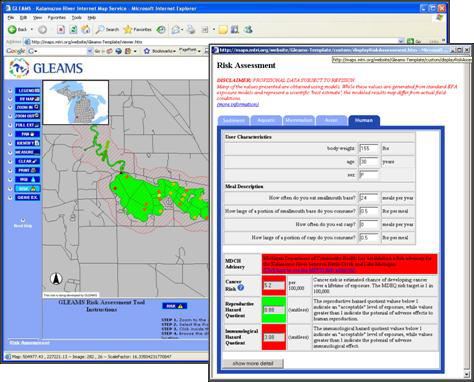Open the disclaimer more information link
The height and width of the screenshot is (382, 474).
click(x=238, y=104)
